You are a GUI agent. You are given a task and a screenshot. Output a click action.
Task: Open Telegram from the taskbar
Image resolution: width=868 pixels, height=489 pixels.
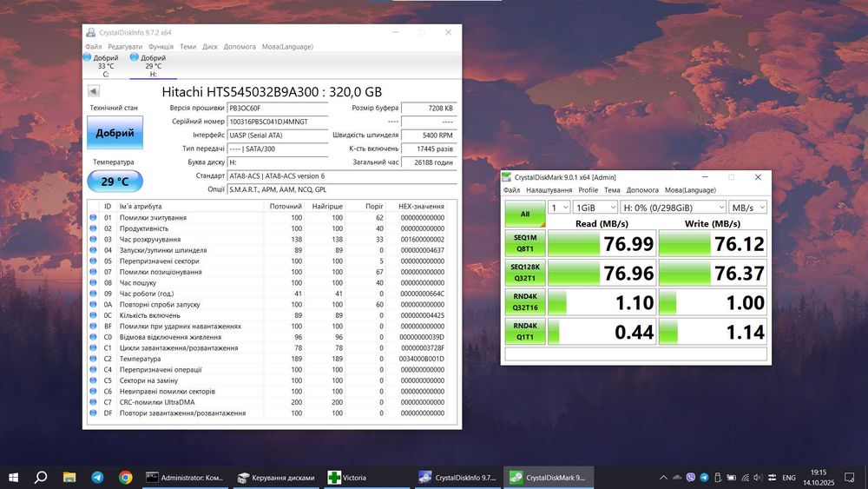pos(97,478)
